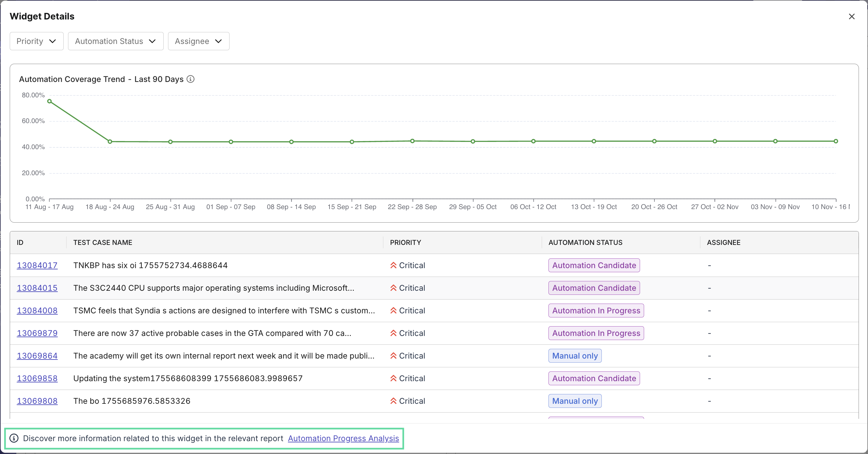Open test case 13069879

tap(37, 333)
